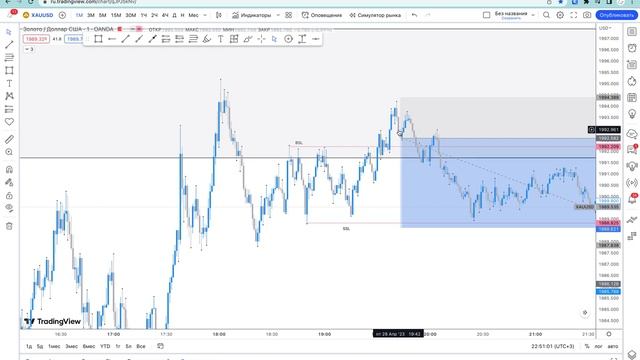This screenshot has height=360, width=640.
Task: Switch to 4Ч timeframe
Action: coord(165,15)
